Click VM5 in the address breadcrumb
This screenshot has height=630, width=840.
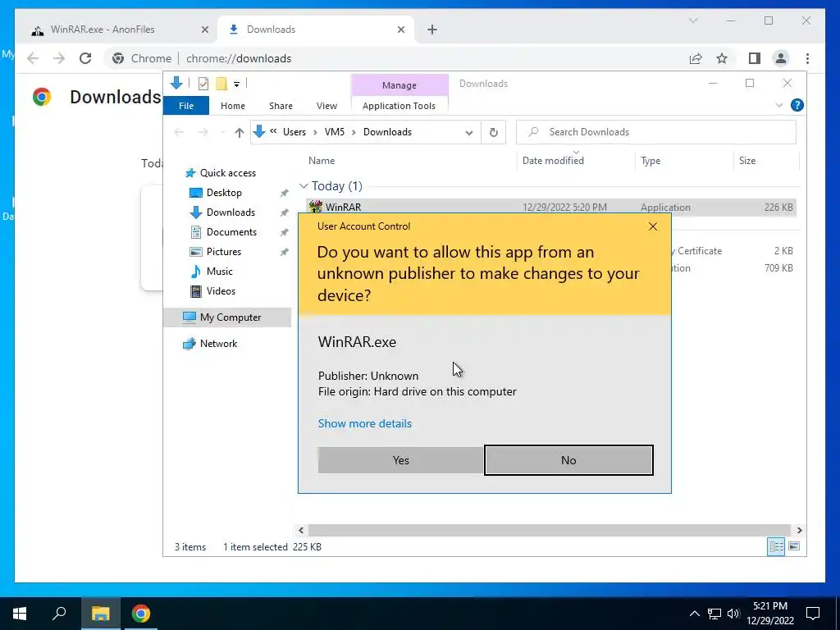[x=335, y=132]
